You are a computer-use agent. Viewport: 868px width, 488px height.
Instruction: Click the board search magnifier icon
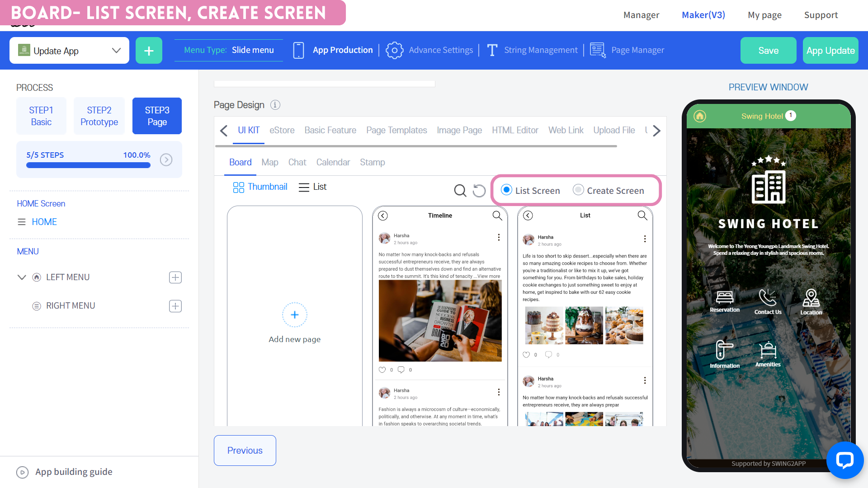pyautogui.click(x=460, y=191)
